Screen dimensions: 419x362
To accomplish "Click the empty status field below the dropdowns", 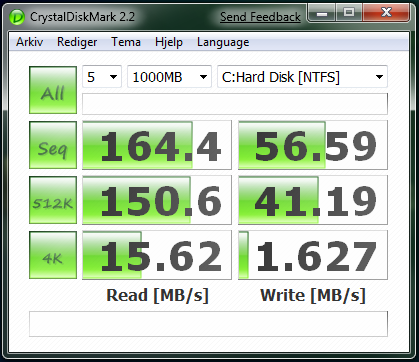I will tap(235, 104).
